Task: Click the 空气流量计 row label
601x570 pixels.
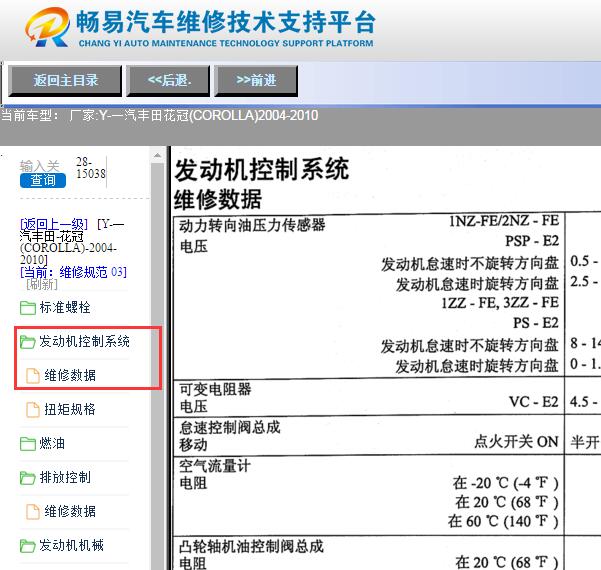Action: [215, 467]
